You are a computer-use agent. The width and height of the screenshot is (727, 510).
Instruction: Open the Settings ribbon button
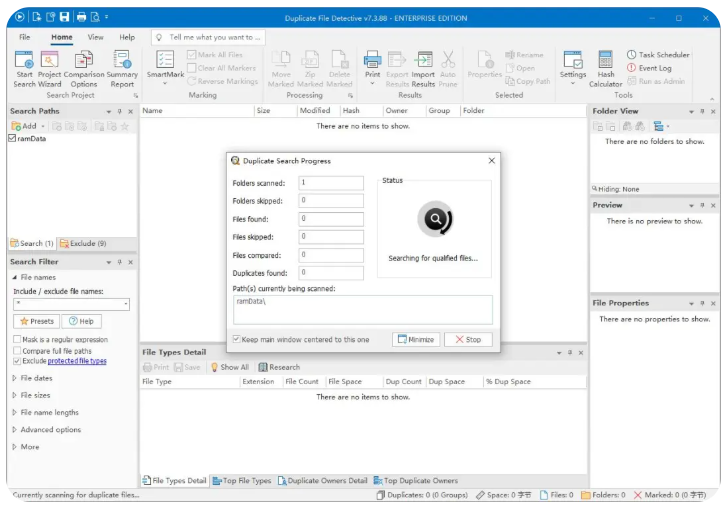(573, 68)
